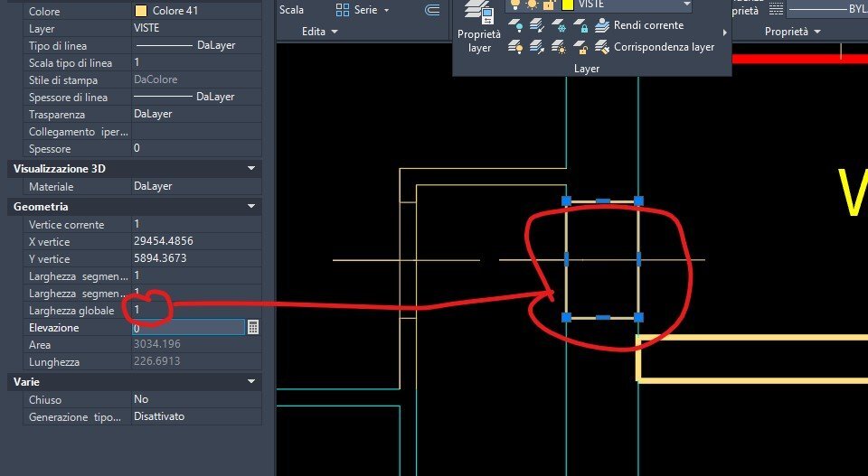Image resolution: width=868 pixels, height=476 pixels.
Task: Open calculator beside Elevazione field
Action: pyautogui.click(x=253, y=327)
